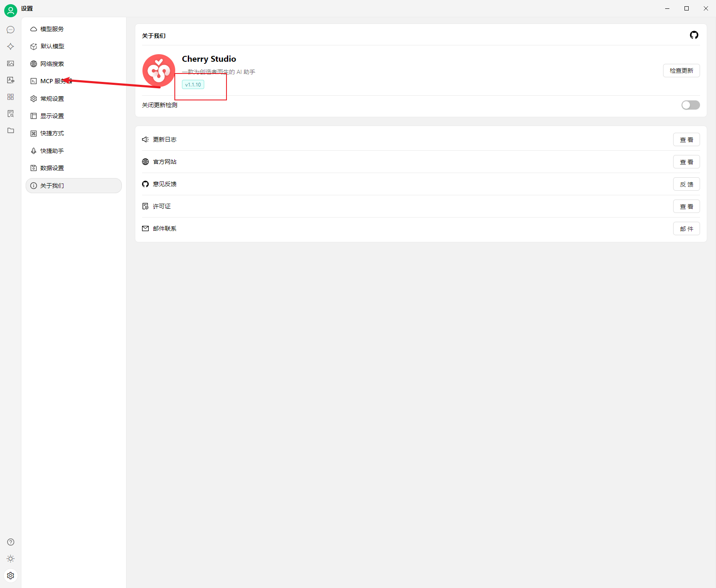This screenshot has width=716, height=588.
Task: Click the Cherry Studio title text
Action: point(209,59)
